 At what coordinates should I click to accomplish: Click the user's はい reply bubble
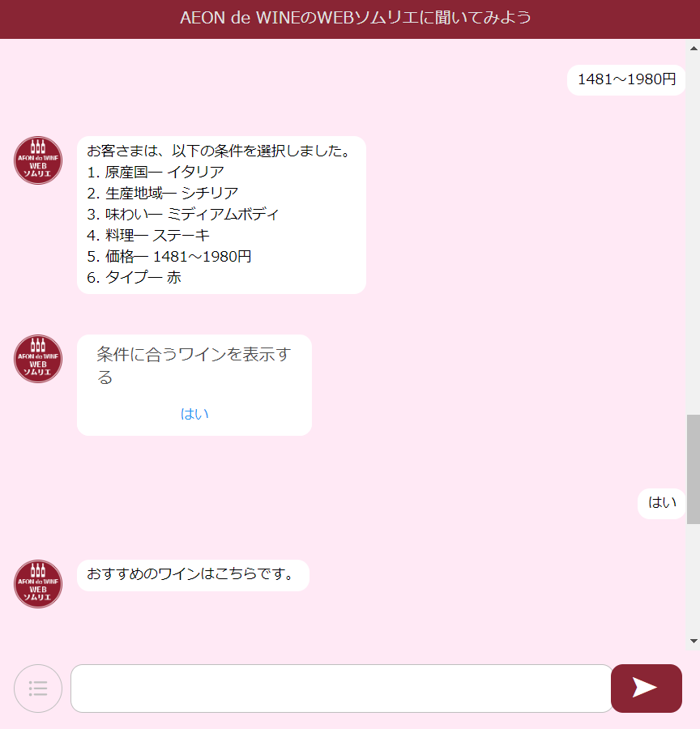(x=661, y=504)
